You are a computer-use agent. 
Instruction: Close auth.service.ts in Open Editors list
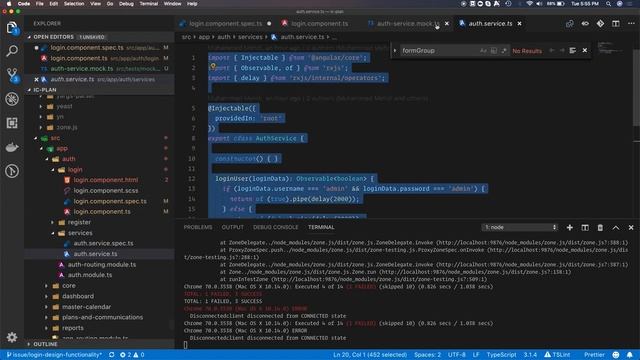coord(36,80)
